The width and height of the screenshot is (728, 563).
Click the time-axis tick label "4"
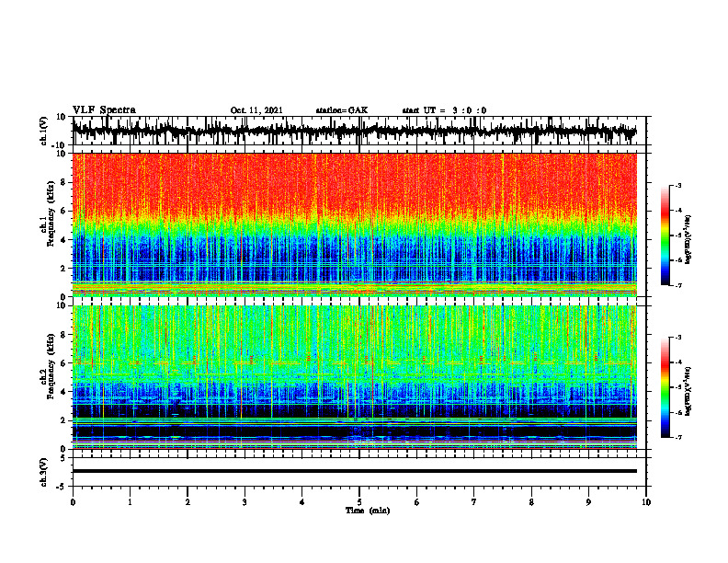click(x=301, y=502)
